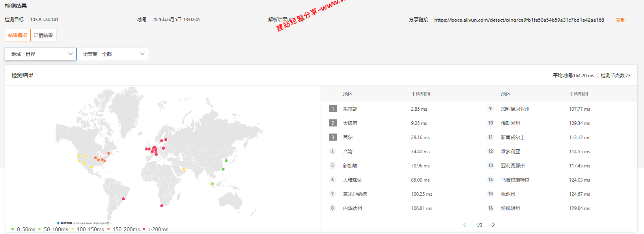Viewport: 644px width, 234px height.
Task: Click the 复制 link
Action: click(620, 20)
